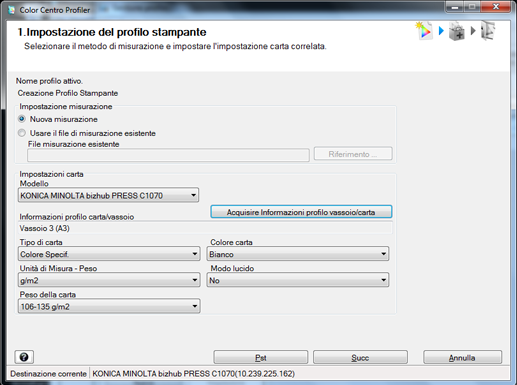The height and width of the screenshot is (385, 517).
Task: Select the Nuova misurazione radio button
Action: [x=22, y=119]
